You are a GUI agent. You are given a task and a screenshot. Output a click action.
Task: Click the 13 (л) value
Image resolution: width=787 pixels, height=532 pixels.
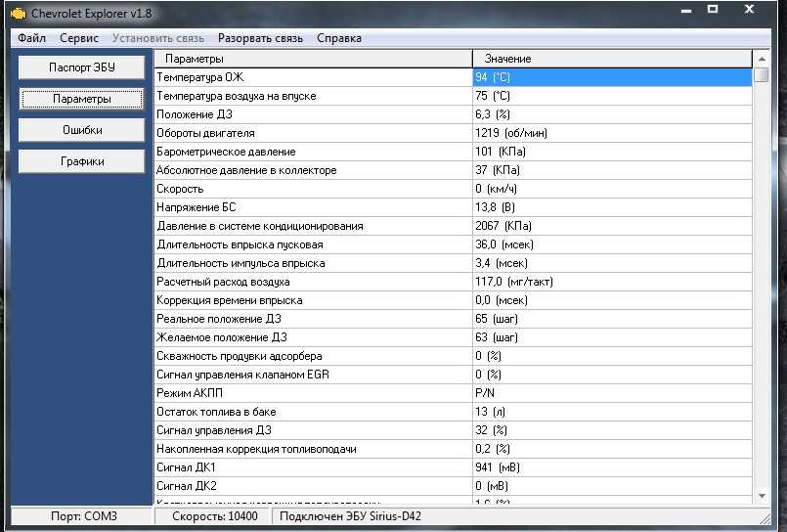click(x=491, y=412)
